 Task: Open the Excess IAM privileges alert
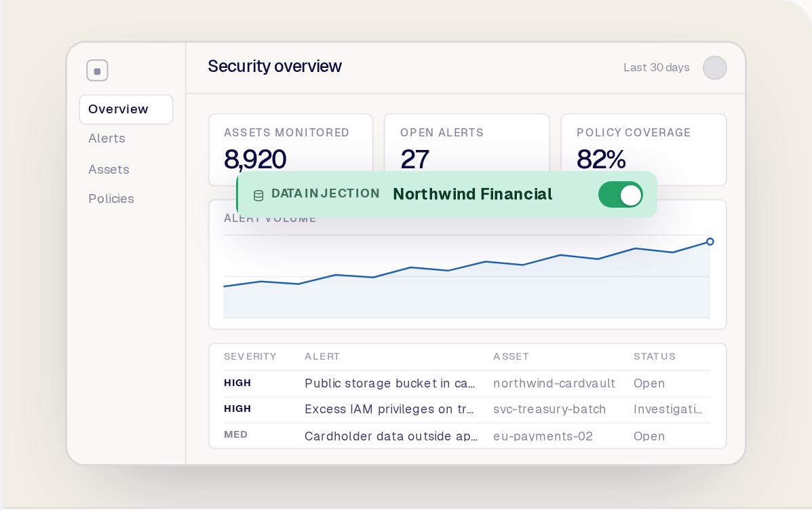389,409
